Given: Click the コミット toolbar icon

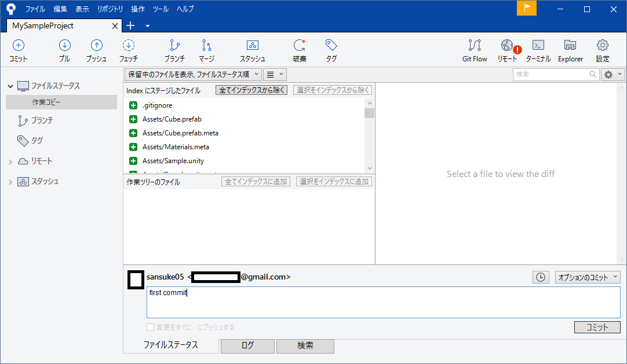Looking at the screenshot, I should (17, 50).
